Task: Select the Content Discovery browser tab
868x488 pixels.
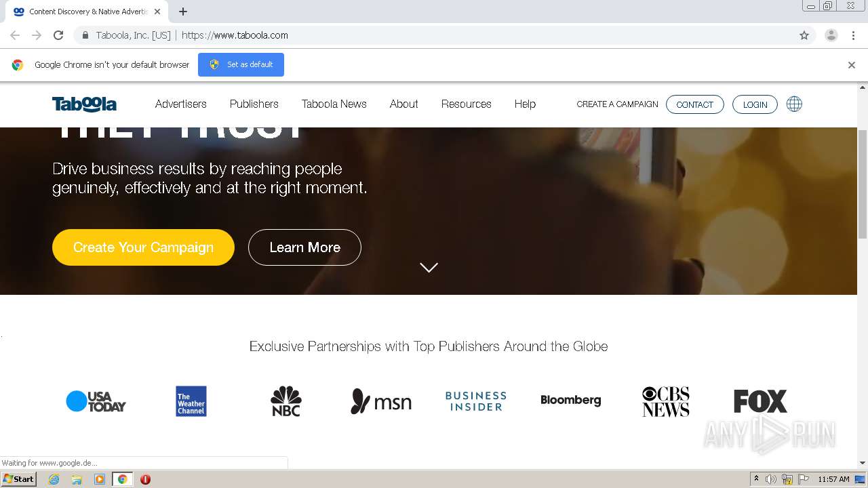Action: [87, 12]
